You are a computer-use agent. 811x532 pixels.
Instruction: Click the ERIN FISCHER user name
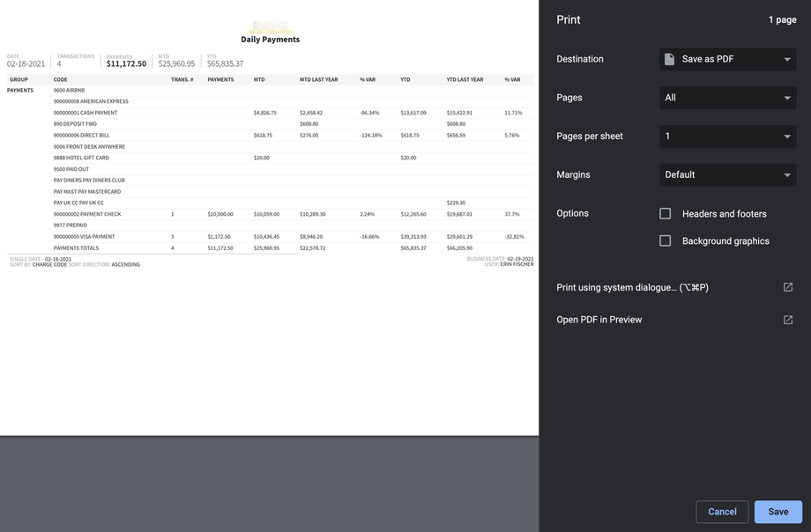pyautogui.click(x=517, y=264)
